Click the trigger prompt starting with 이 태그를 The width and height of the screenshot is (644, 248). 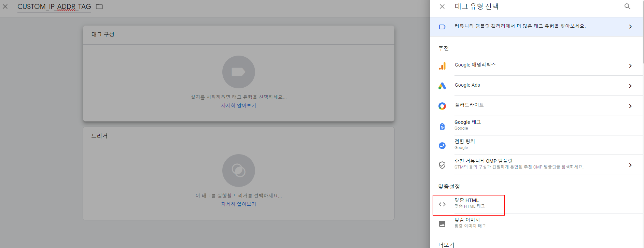pyautogui.click(x=239, y=196)
